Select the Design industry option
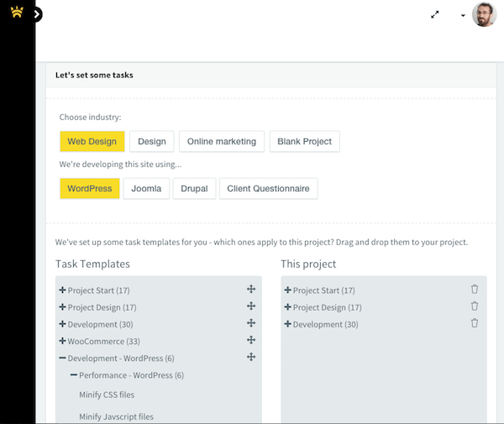This screenshot has width=504, height=424. pyautogui.click(x=152, y=141)
